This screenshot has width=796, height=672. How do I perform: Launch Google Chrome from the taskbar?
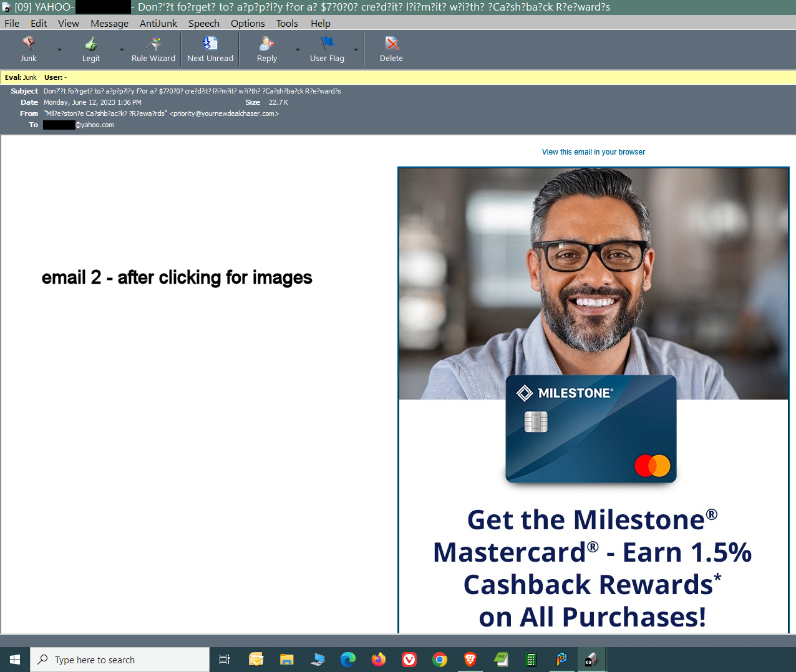440,660
